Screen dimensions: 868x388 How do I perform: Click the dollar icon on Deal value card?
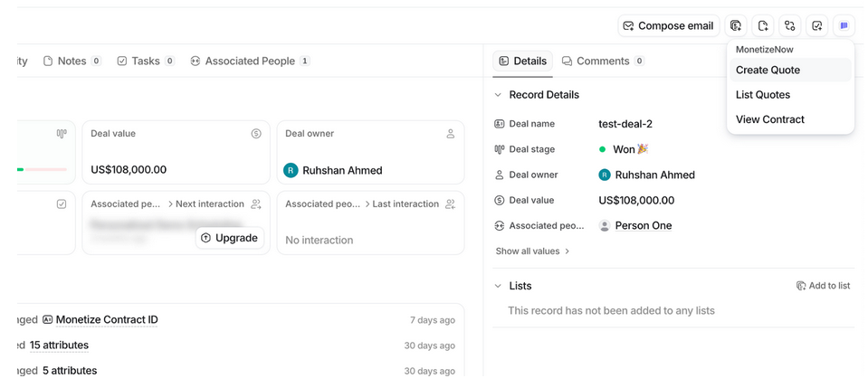coord(256,134)
